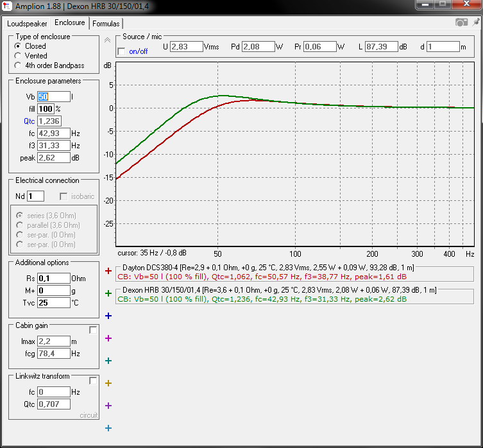Viewport: 483px width, 448px height.
Task: Click the fill percentage field
Action: click(46, 109)
